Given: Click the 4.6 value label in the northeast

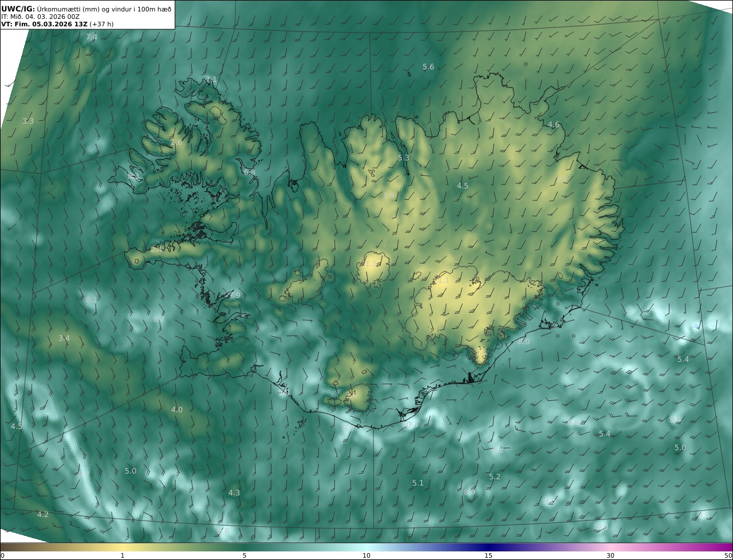Looking at the screenshot, I should 554,125.
